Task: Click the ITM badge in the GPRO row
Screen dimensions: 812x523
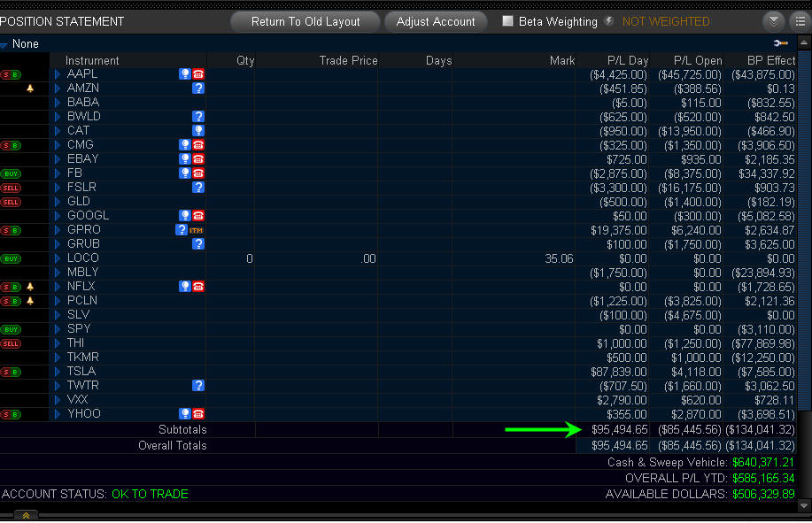Action: [197, 230]
